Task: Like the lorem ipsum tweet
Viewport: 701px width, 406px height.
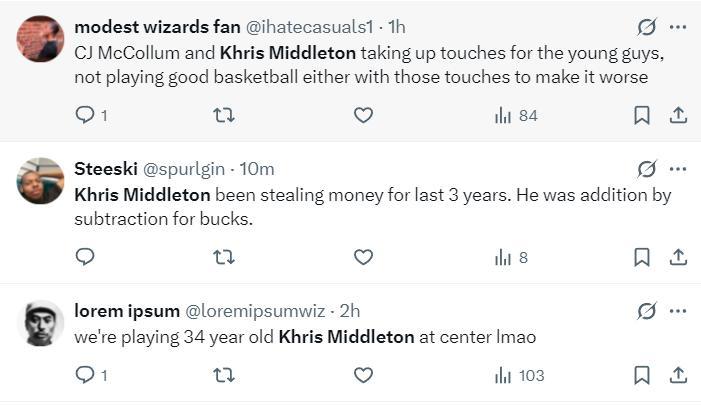Action: [363, 375]
